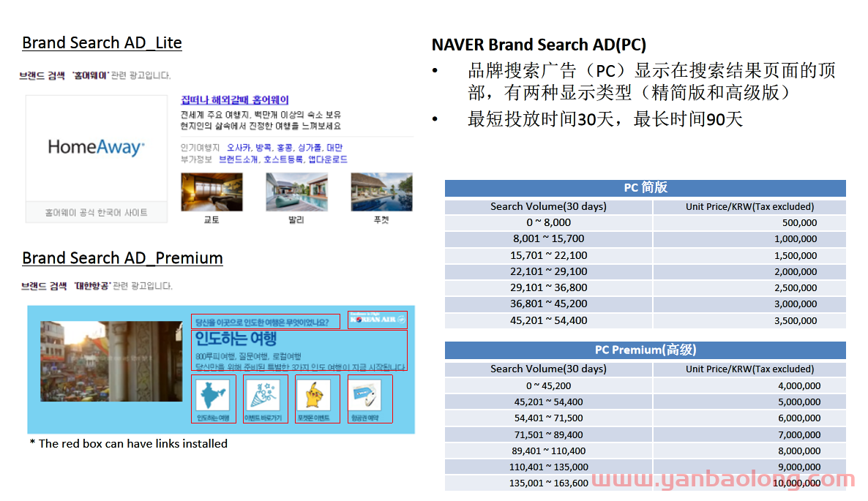Screen dimensions: 868x501
Task: Click the "Brand Search AD_Lite" heading
Action: pyautogui.click(x=102, y=42)
